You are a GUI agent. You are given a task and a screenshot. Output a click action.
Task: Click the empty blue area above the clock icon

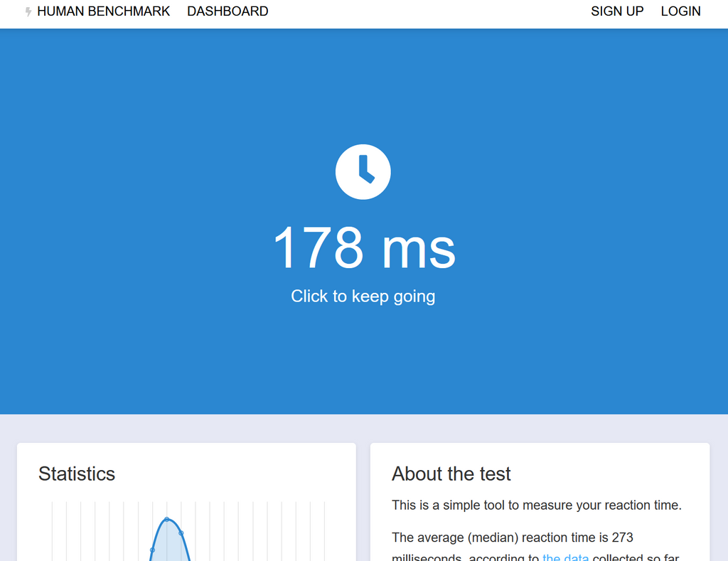point(363,85)
